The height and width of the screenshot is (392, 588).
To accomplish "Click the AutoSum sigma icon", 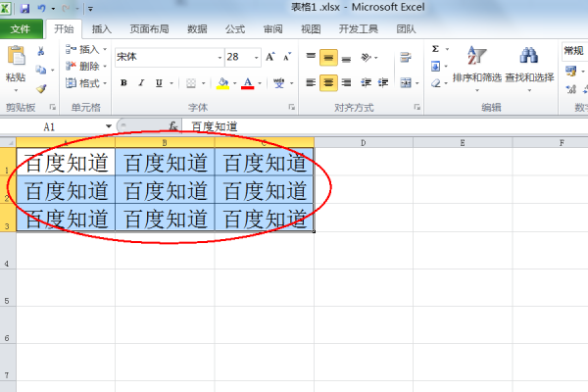I will (x=435, y=49).
